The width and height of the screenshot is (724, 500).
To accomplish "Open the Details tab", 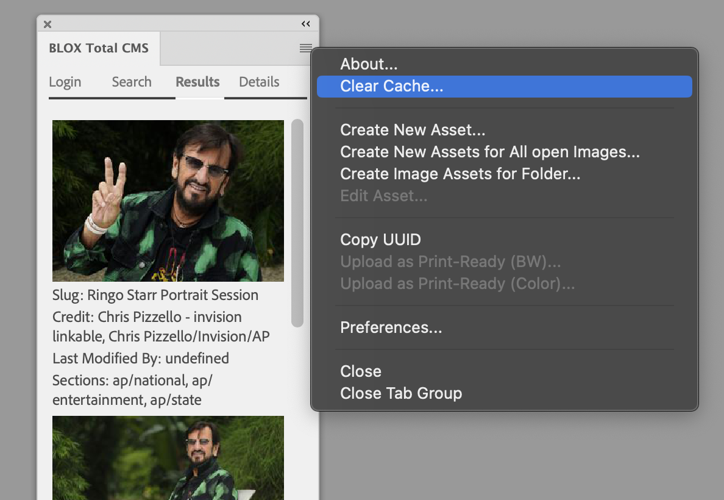I will [259, 82].
